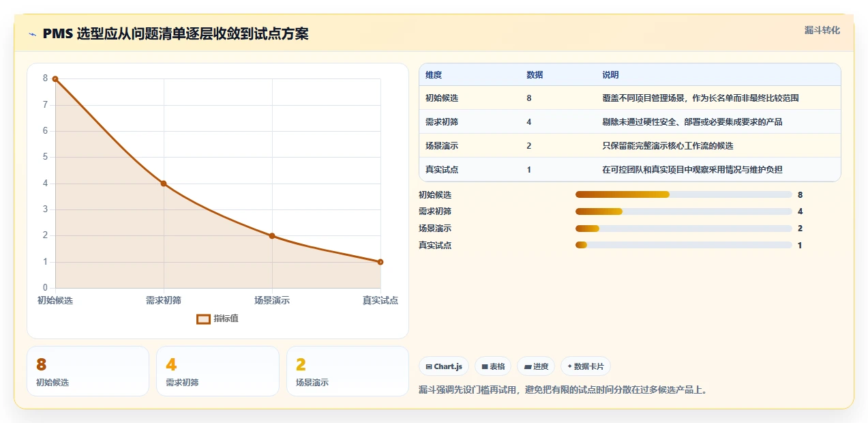Click description starting 覆盖不同项目管理场景
868x423 pixels.
tap(700, 98)
